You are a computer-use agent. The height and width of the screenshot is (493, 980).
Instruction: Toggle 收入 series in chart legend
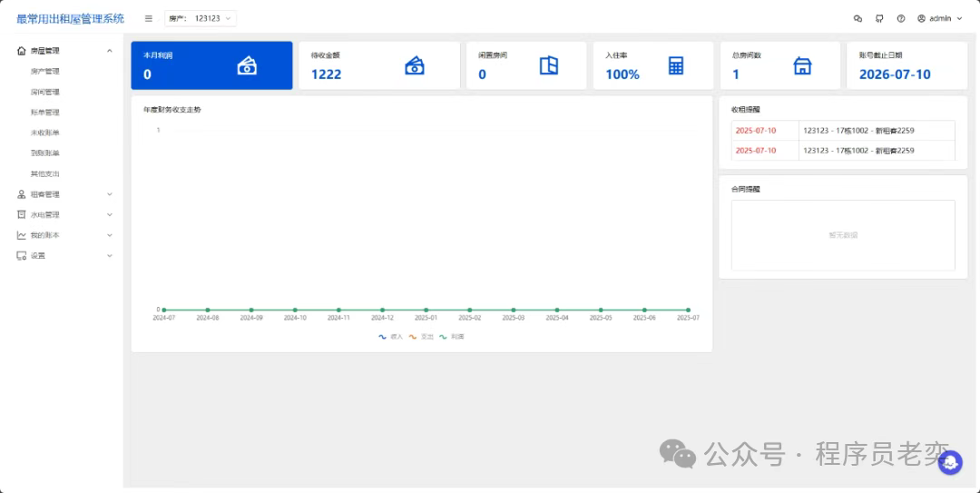pos(390,337)
